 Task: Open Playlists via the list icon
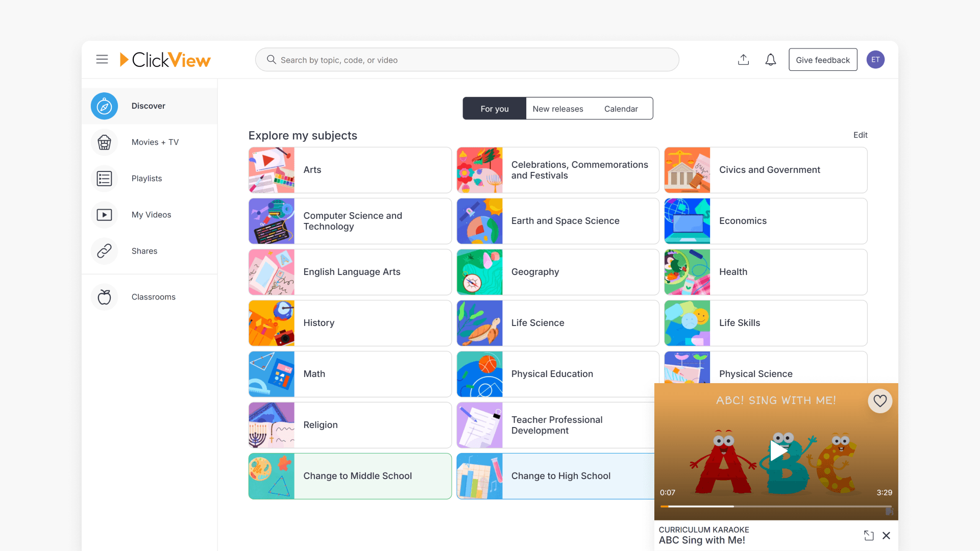[x=104, y=179]
